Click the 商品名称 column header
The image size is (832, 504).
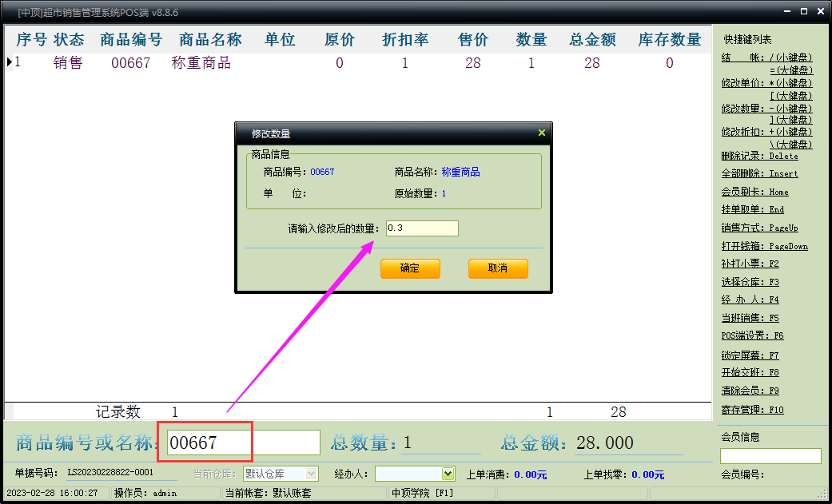click(210, 39)
